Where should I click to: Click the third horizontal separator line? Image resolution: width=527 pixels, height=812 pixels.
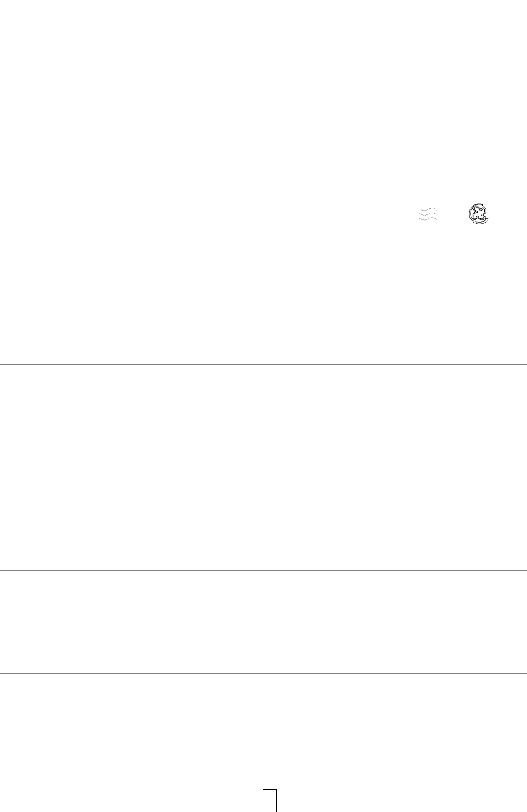263,570
